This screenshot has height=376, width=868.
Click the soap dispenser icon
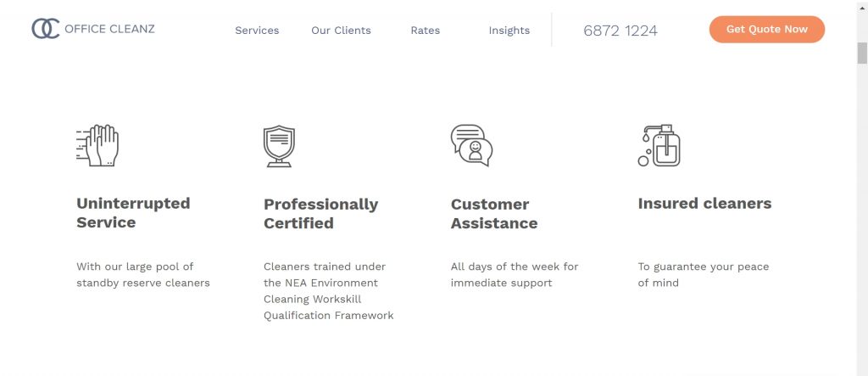659,145
